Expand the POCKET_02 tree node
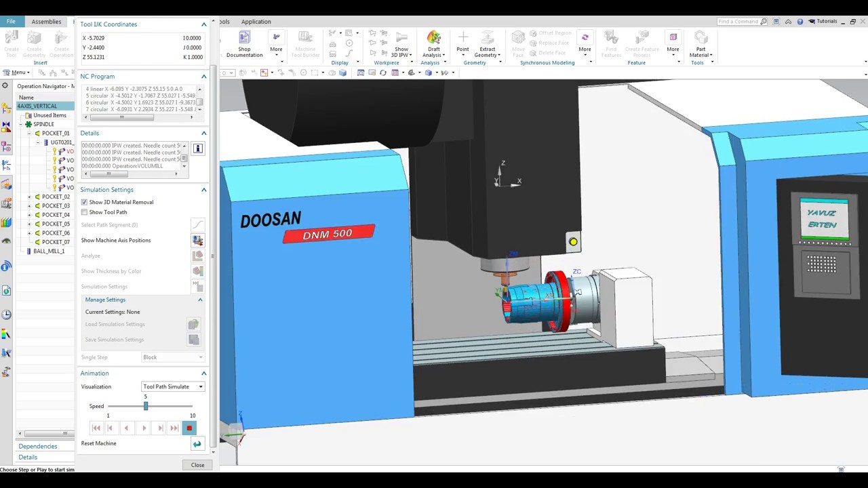This screenshot has height=488, width=868. click(28, 197)
